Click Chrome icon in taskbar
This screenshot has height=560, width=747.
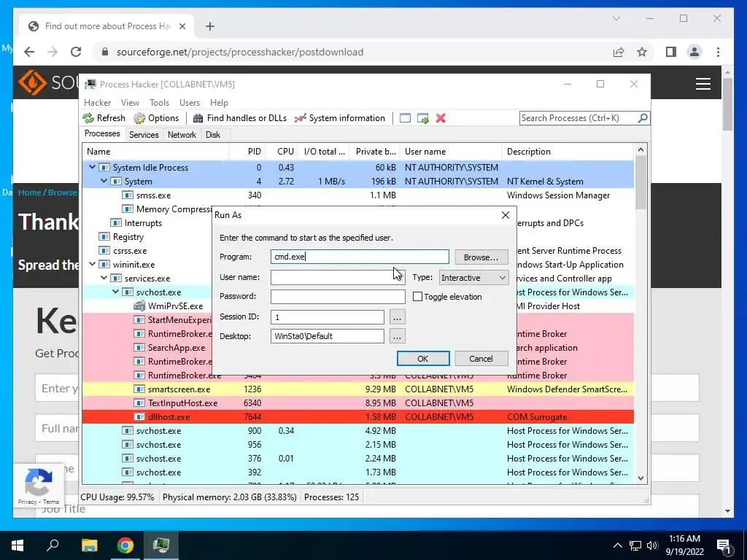(x=125, y=545)
